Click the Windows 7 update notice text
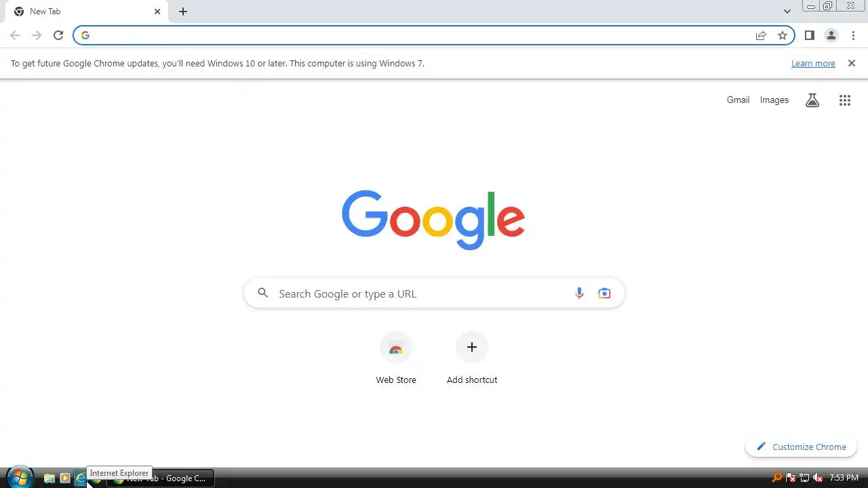 [x=218, y=64]
